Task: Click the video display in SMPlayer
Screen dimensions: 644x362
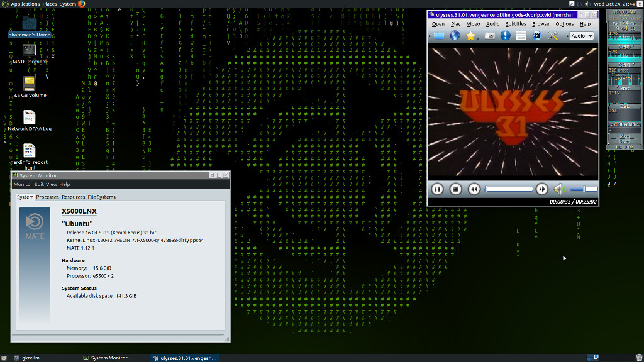Action: coord(513,111)
